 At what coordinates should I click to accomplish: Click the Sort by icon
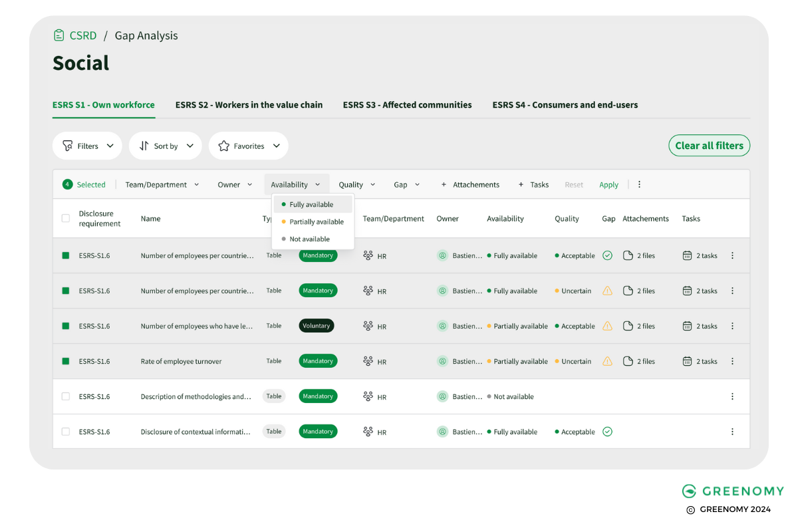(145, 146)
